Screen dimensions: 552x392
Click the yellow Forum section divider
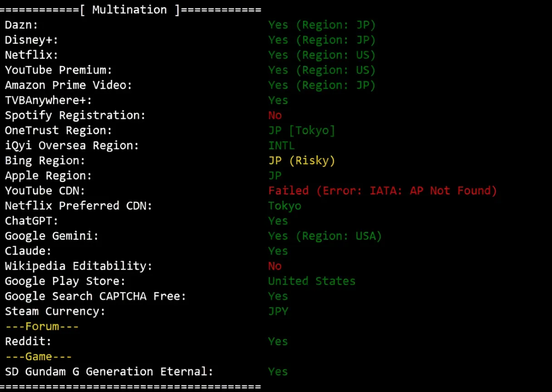42,326
